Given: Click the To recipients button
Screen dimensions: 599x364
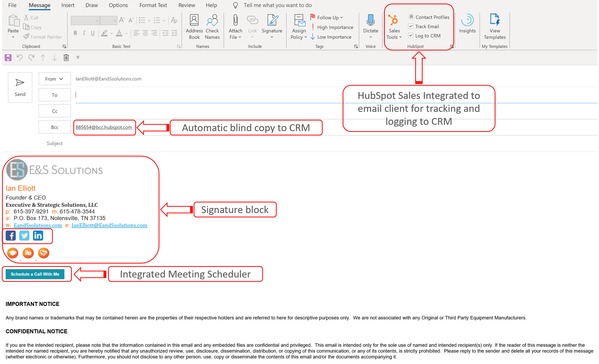Looking at the screenshot, I should point(54,95).
